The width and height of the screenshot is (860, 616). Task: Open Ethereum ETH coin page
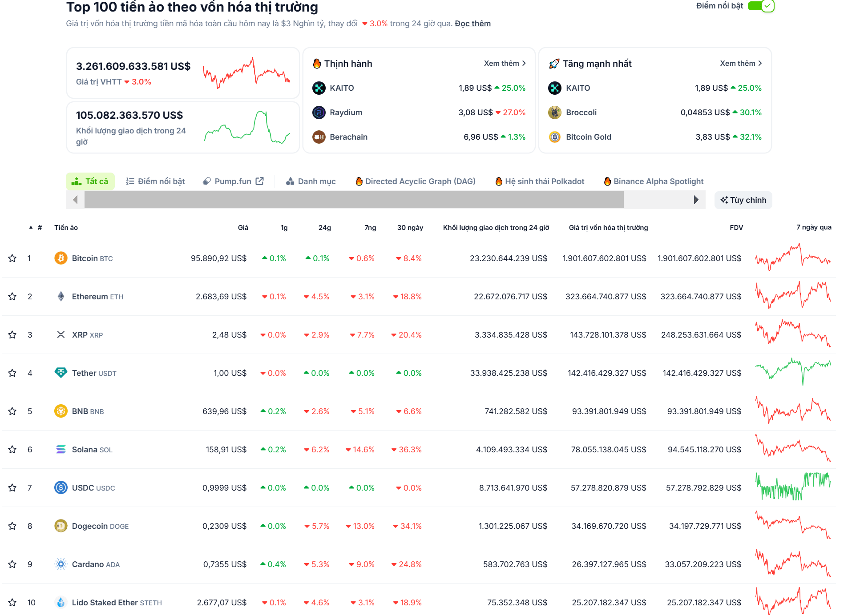pos(97,297)
